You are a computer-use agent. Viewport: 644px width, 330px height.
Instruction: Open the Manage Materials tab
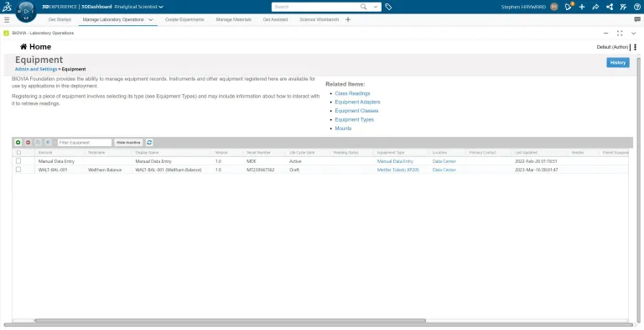234,19
